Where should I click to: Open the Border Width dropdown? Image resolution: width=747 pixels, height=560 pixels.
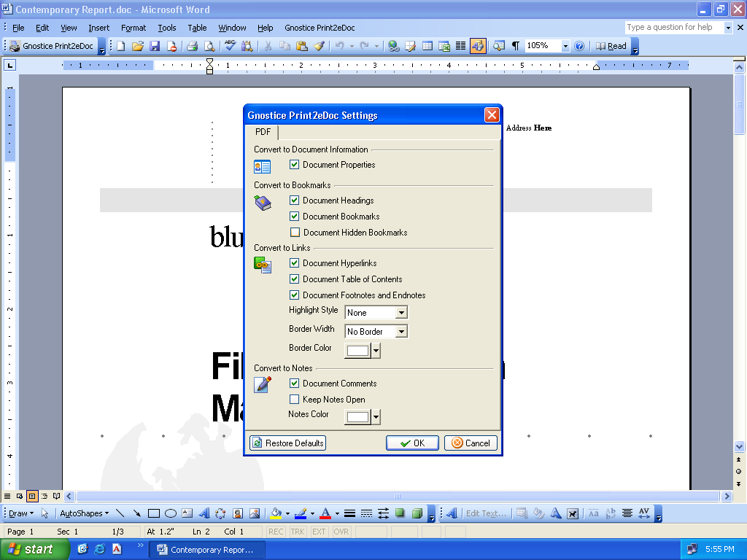click(401, 332)
